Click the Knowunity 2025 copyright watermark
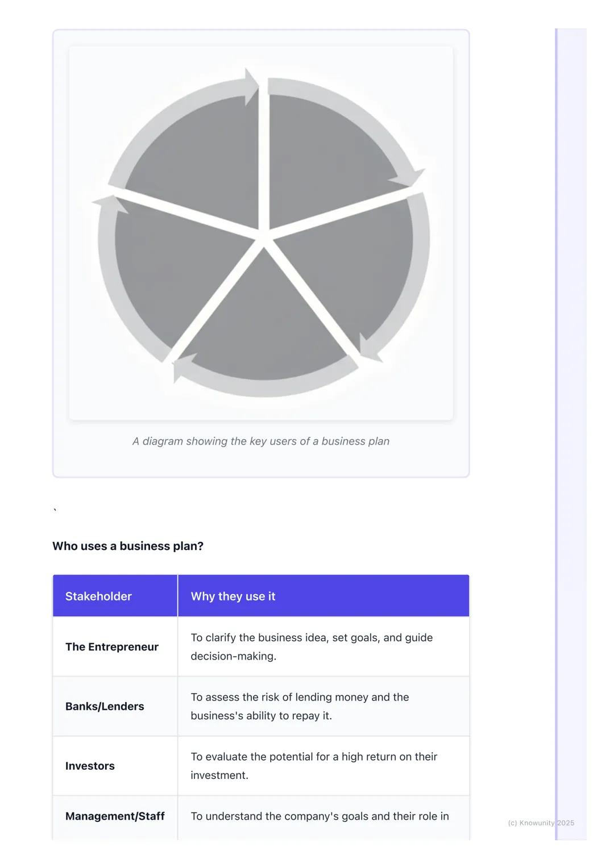Screen dimensions: 614x868 click(541, 823)
